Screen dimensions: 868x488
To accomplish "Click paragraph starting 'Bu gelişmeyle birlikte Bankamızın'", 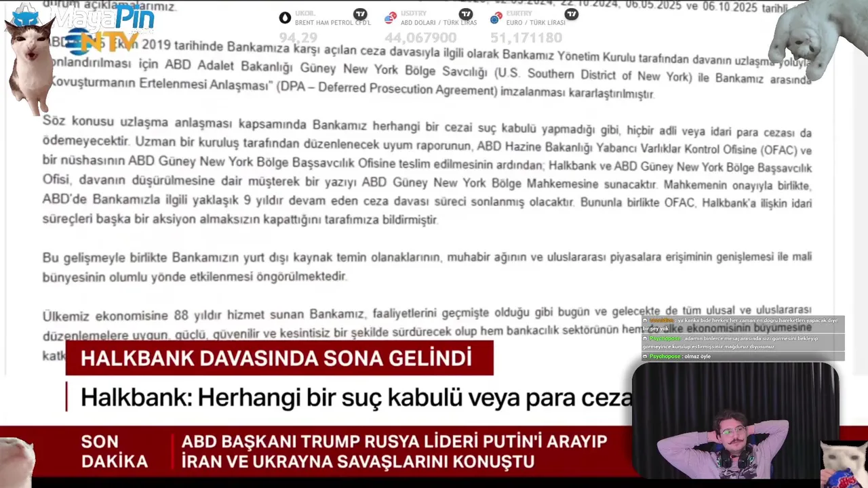I will click(427, 267).
